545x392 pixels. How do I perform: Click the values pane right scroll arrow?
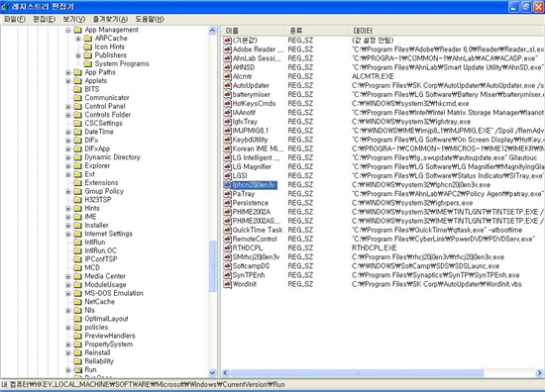(x=539, y=373)
